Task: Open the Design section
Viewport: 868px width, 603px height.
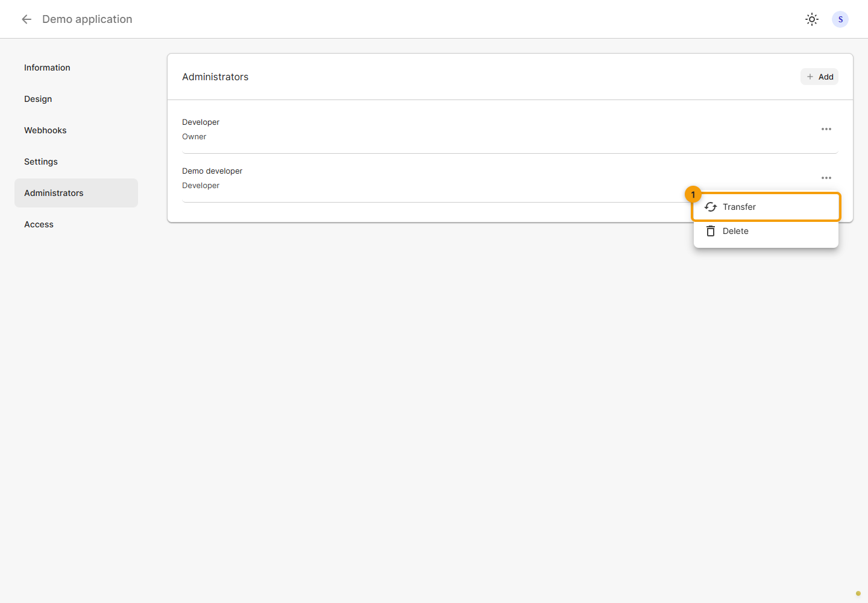Action: [x=76, y=99]
